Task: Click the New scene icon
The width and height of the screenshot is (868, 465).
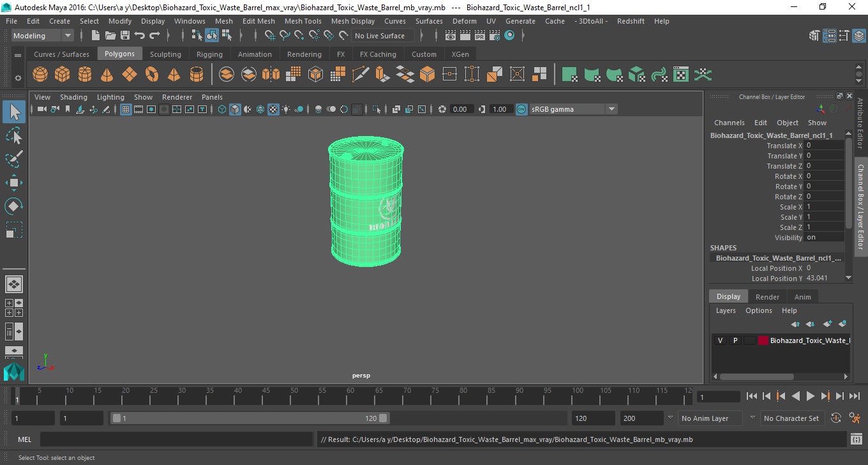Action: [x=96, y=36]
